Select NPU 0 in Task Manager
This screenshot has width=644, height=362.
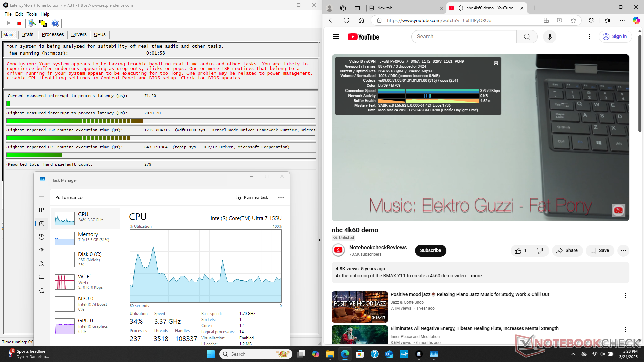[x=86, y=304]
